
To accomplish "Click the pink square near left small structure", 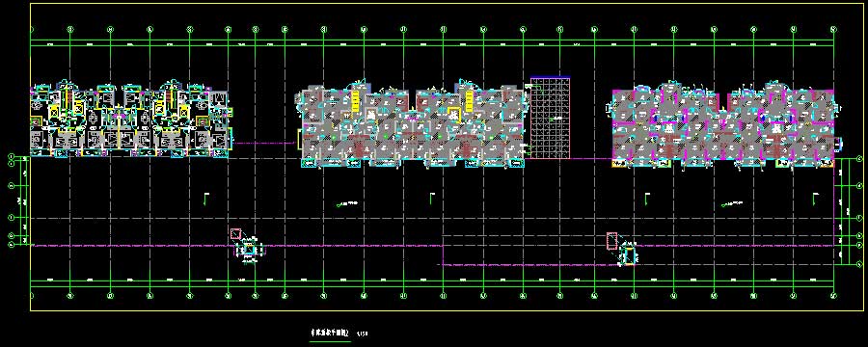I will pos(236,233).
